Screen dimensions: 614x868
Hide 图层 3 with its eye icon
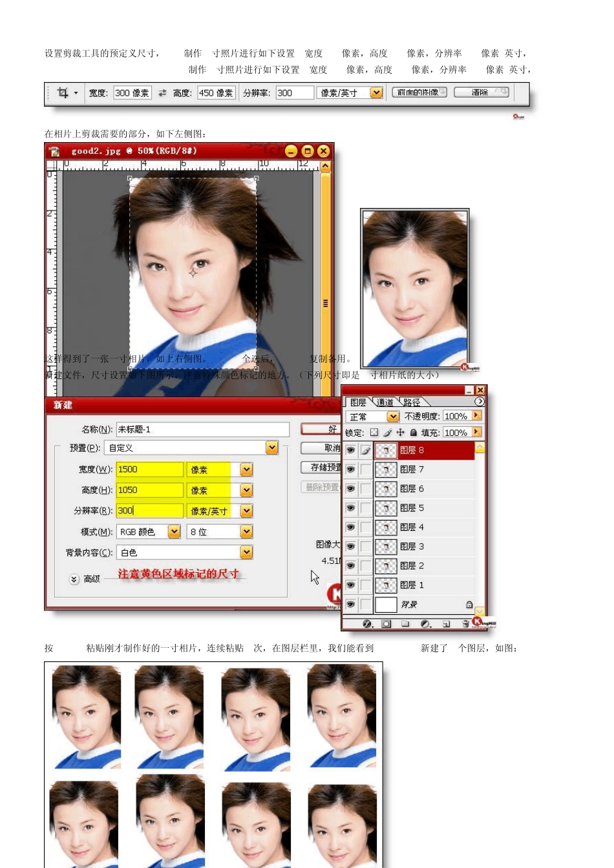coord(351,546)
